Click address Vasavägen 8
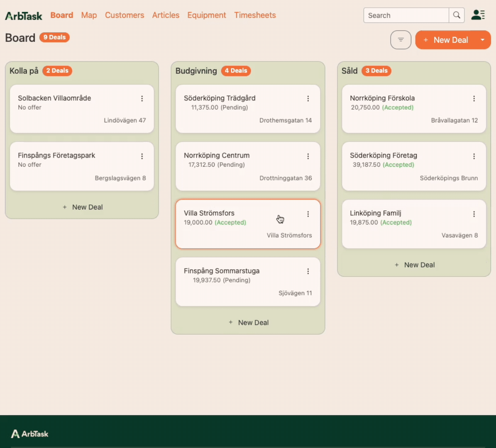Image resolution: width=496 pixels, height=448 pixels. pos(459,235)
